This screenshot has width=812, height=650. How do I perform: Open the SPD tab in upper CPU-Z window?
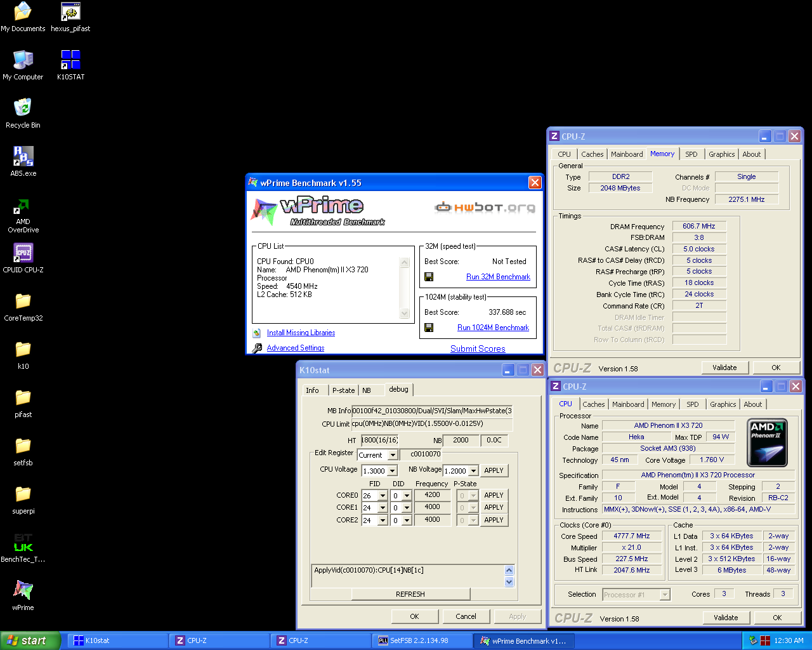pos(691,154)
